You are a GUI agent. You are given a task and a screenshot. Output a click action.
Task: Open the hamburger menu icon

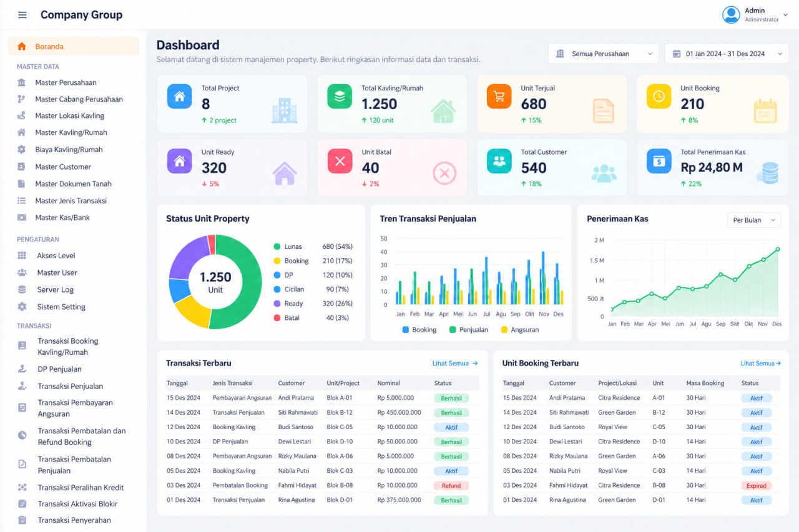click(x=22, y=15)
